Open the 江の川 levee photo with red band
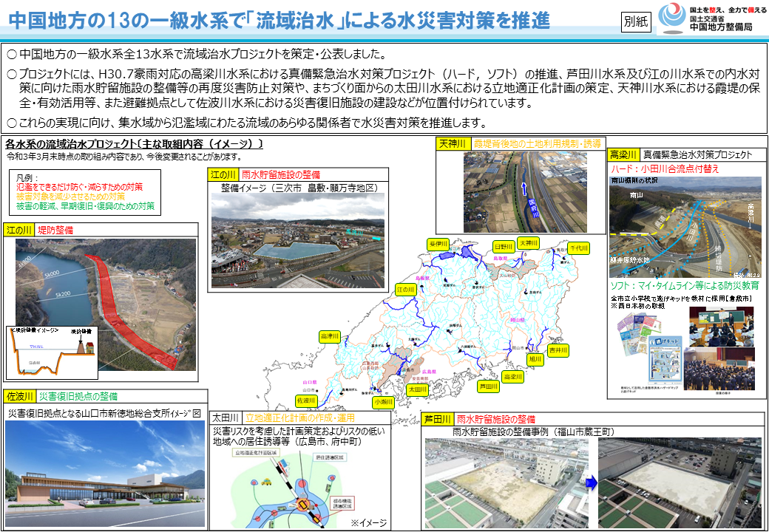 [106, 304]
